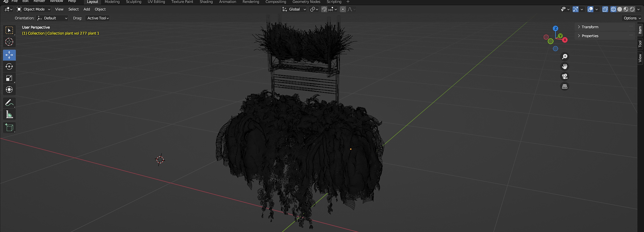Switch to Rendering workspace tab
The width and height of the screenshot is (644, 232).
[x=251, y=2]
